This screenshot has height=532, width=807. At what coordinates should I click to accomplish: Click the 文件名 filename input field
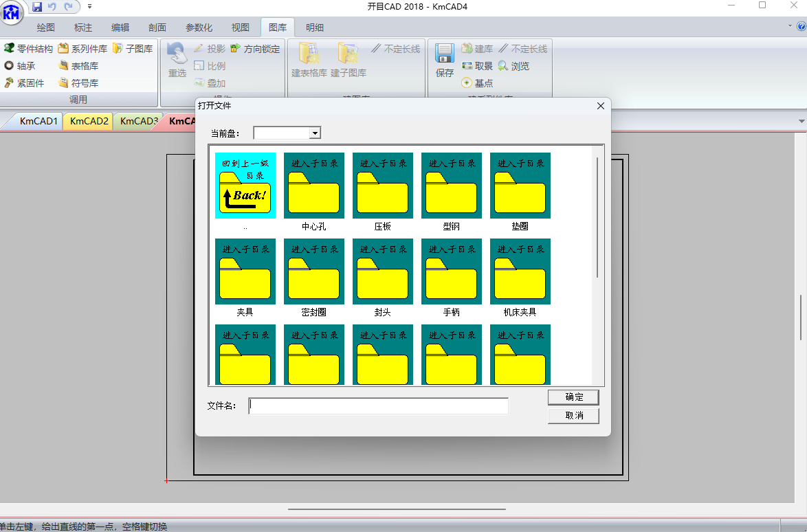click(378, 406)
